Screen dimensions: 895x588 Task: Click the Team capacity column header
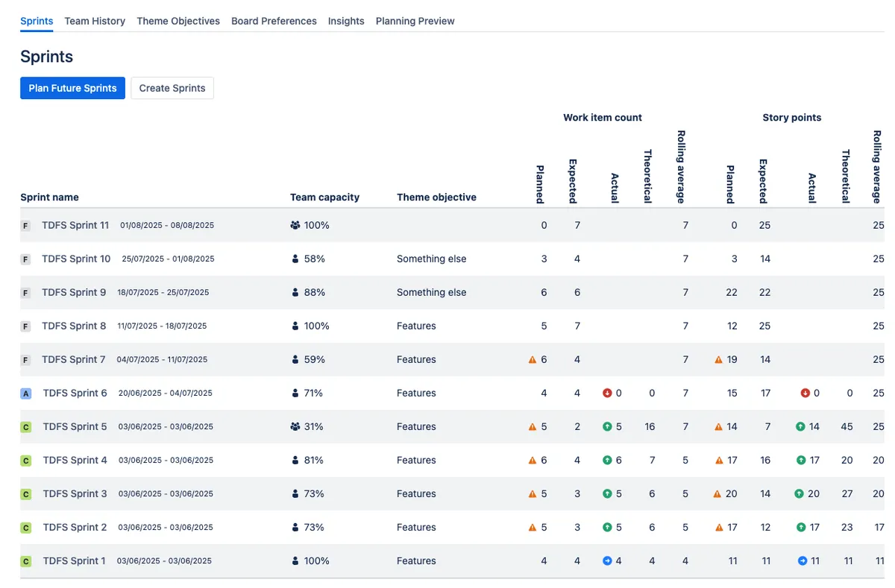324,197
